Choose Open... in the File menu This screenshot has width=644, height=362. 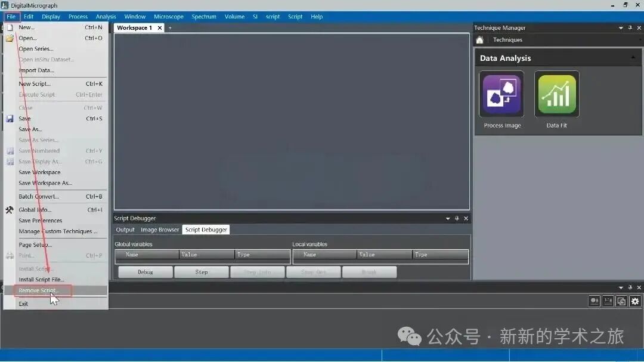(x=56, y=38)
